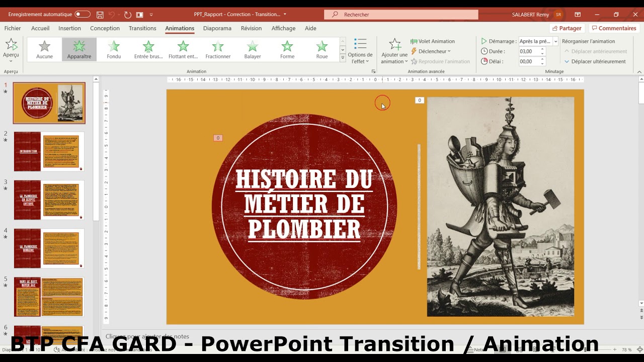Click the Aperçu animation preview icon
This screenshot has width=644, height=362.
coord(11,44)
